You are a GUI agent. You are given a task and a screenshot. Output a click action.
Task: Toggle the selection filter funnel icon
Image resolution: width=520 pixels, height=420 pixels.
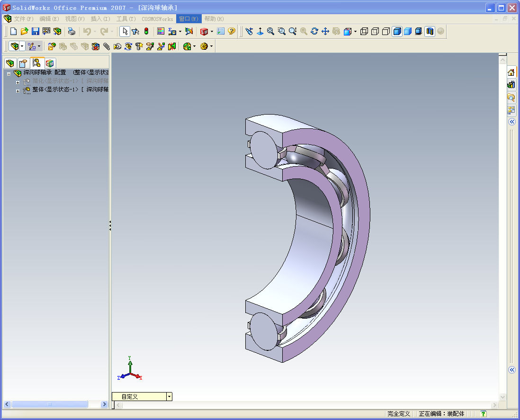pyautogui.click(x=135, y=32)
